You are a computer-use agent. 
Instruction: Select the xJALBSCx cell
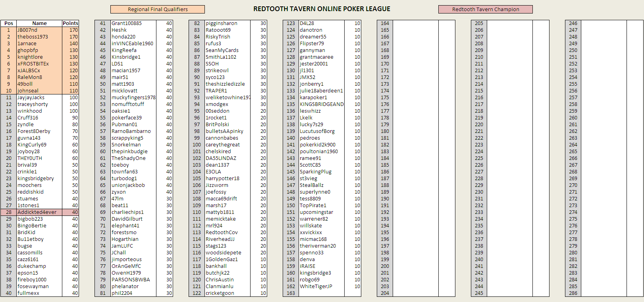(39, 71)
